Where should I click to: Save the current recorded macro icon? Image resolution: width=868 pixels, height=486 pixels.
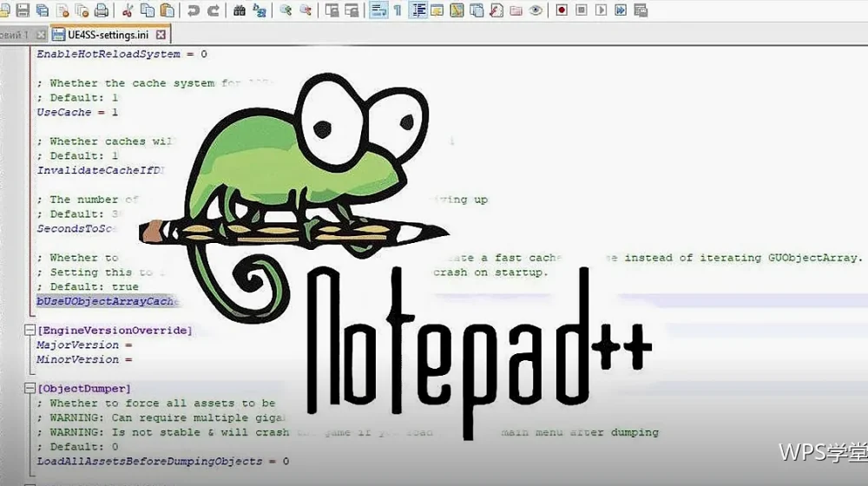(641, 10)
